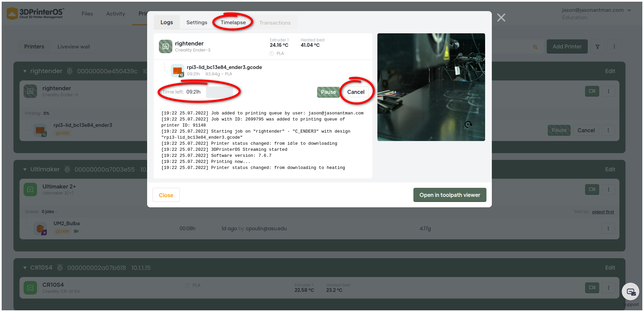The height and width of the screenshot is (312, 644).
Task: Click the rpi3-lid_bc13e84_ender3.gcode filename in dialog
Action: (x=224, y=67)
